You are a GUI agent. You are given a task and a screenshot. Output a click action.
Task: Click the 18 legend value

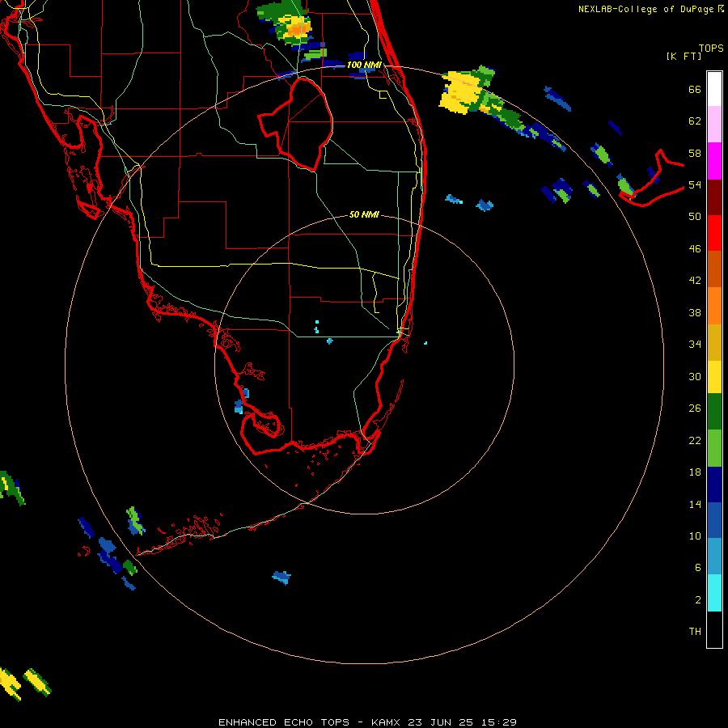click(695, 472)
